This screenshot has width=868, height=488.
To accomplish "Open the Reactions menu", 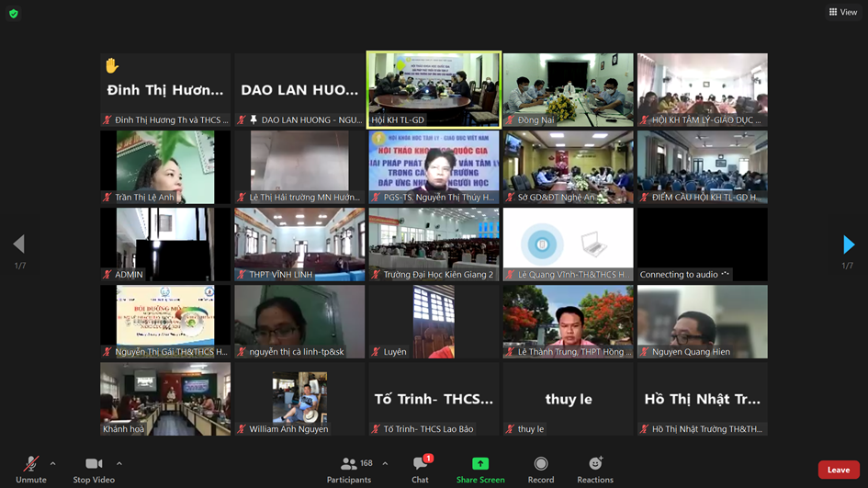I will click(595, 464).
